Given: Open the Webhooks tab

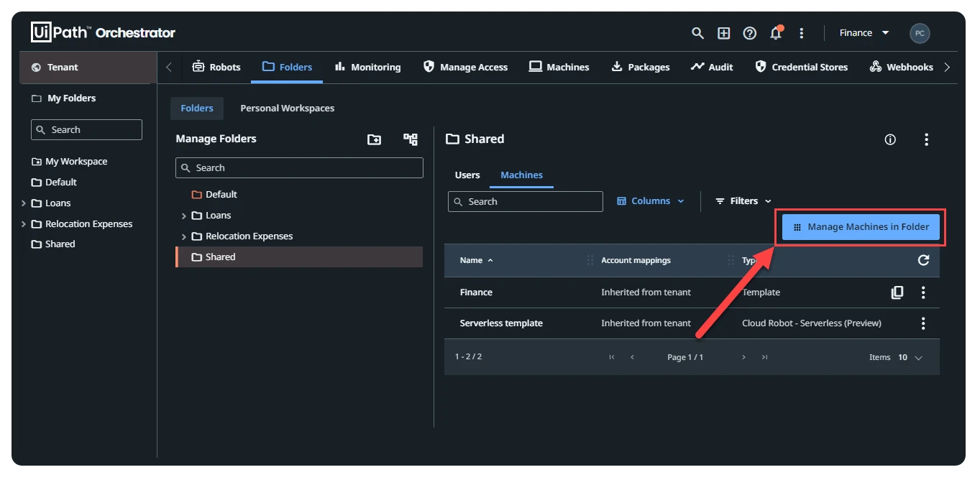Looking at the screenshot, I should (x=901, y=67).
